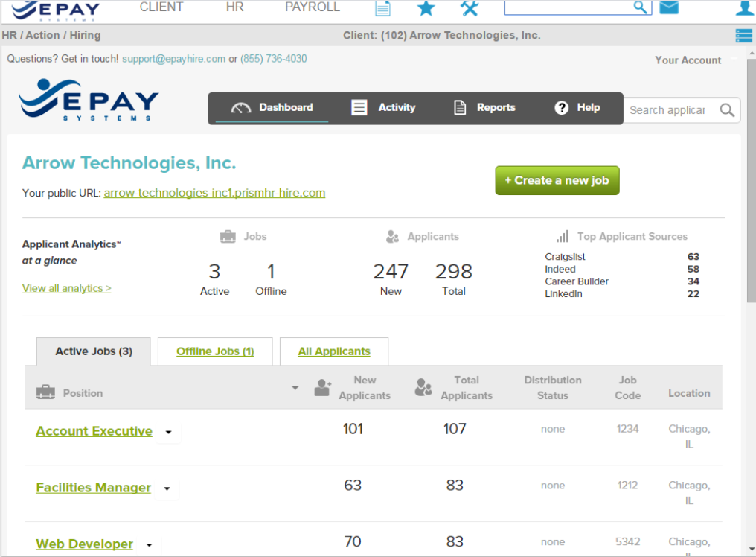Click the notes document icon in the header

382,8
